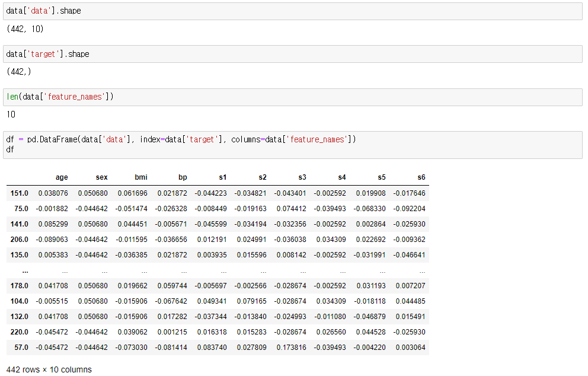The width and height of the screenshot is (588, 376).
Task: Click bp value 0.059744
Action: 172,286
